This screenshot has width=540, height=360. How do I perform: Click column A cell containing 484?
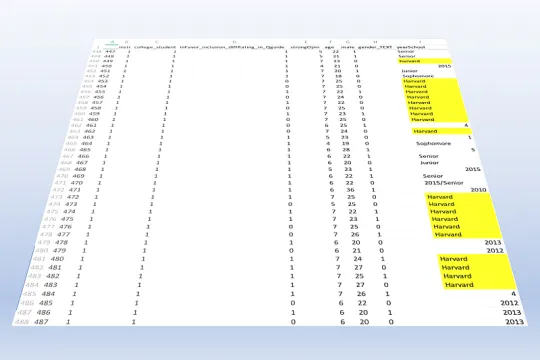(48, 294)
